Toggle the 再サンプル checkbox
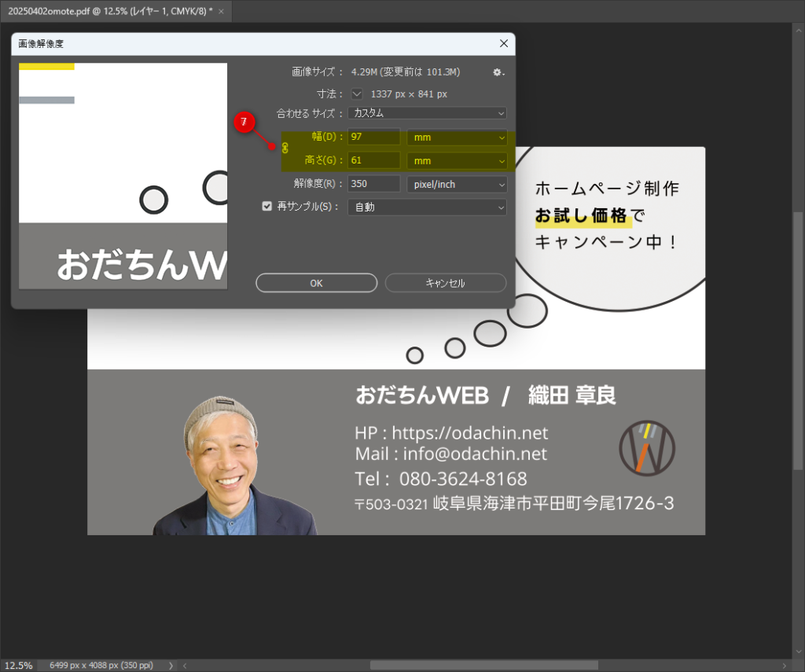 pos(267,207)
